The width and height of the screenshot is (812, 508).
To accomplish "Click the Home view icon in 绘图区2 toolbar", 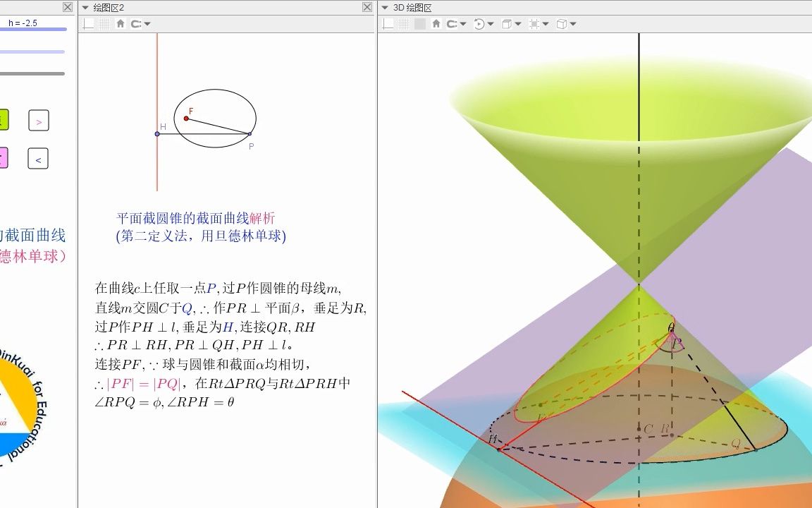I will pyautogui.click(x=121, y=23).
